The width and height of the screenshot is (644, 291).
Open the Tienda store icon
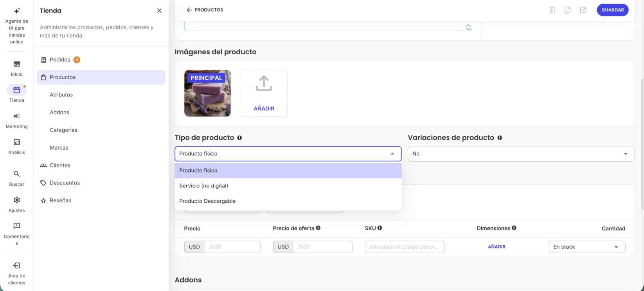click(17, 90)
